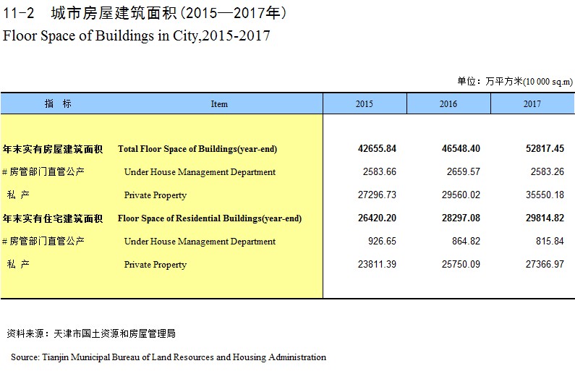Click 房管部门直管公产 in the 2583.66 row
575x392 pixels.
(x=47, y=171)
